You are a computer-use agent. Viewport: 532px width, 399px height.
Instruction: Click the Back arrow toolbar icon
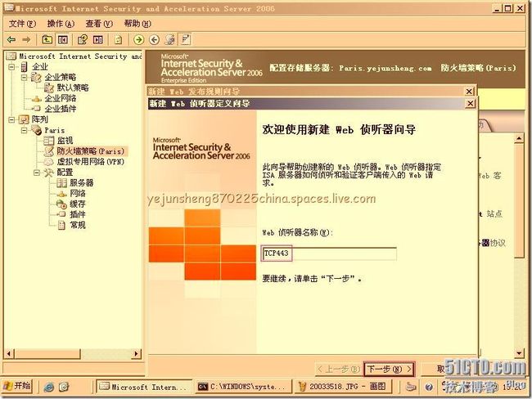[x=11, y=40]
